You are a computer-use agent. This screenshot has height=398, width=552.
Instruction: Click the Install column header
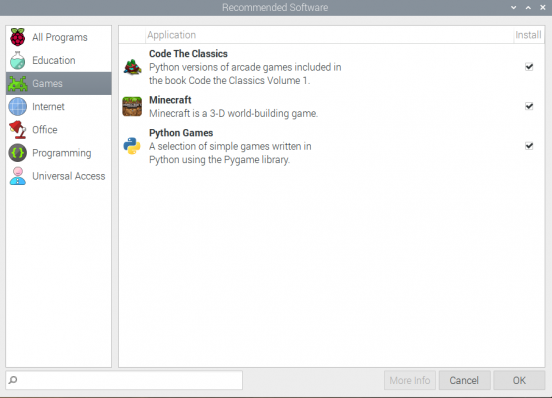point(528,35)
